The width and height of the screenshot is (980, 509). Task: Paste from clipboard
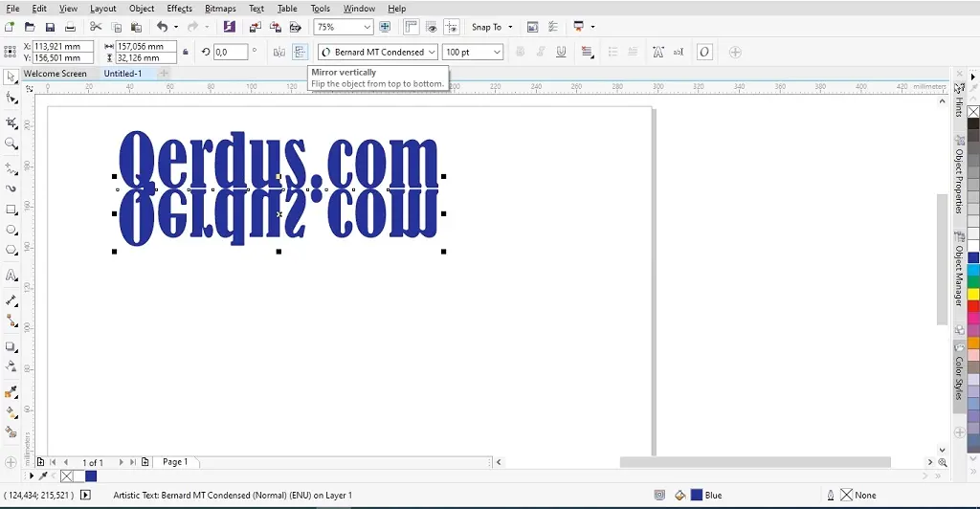pyautogui.click(x=136, y=27)
